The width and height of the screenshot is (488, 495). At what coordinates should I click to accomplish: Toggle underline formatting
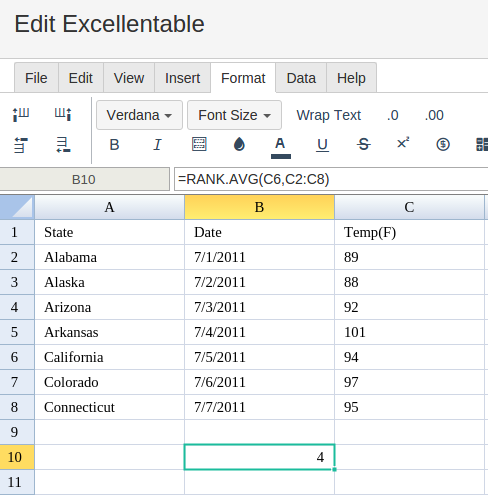point(322,145)
